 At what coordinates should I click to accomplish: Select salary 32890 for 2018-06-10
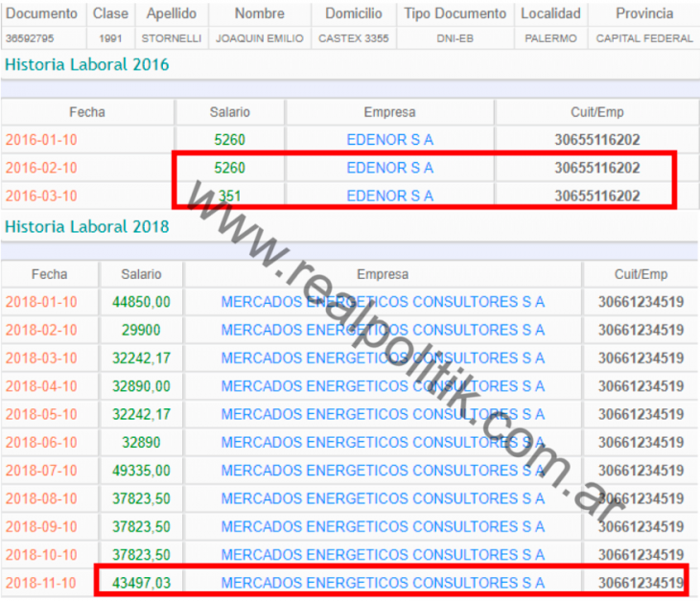click(141, 443)
